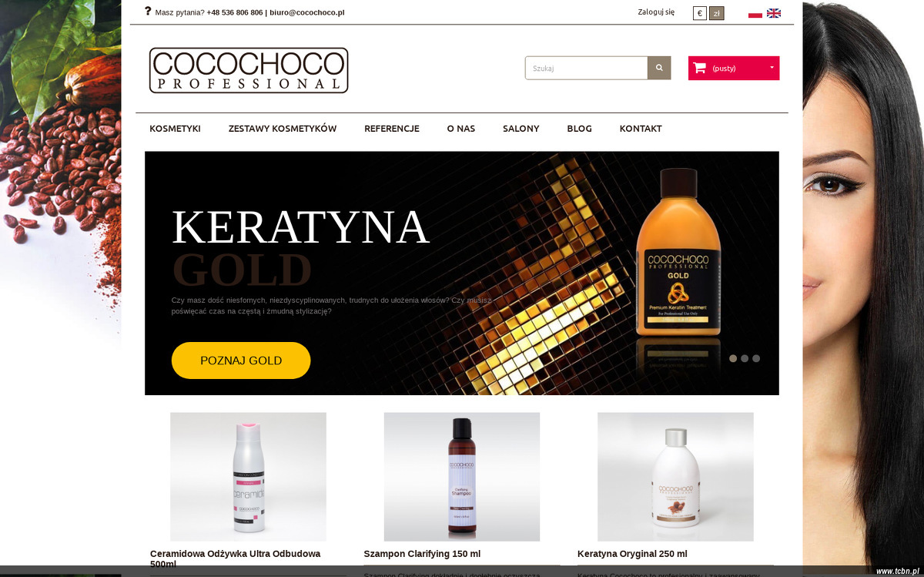Screen dimensions: 924x577
Task: Click the Szukaj search input field
Action: click(x=587, y=68)
